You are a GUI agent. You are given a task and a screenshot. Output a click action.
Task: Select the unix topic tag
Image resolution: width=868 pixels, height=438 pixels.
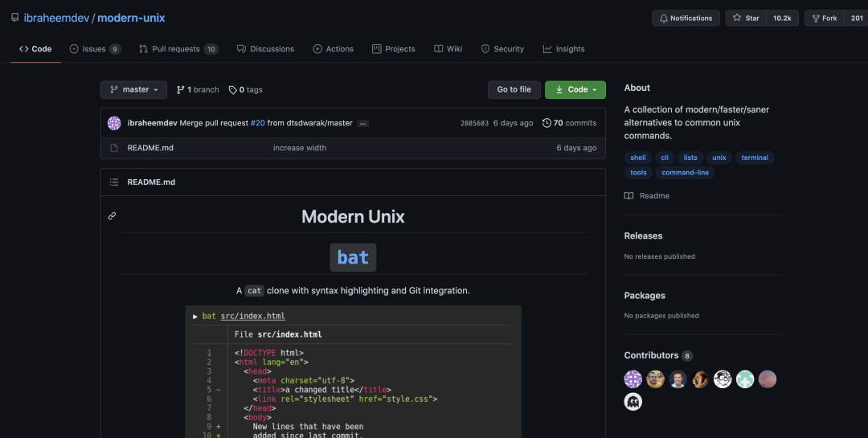coord(719,158)
